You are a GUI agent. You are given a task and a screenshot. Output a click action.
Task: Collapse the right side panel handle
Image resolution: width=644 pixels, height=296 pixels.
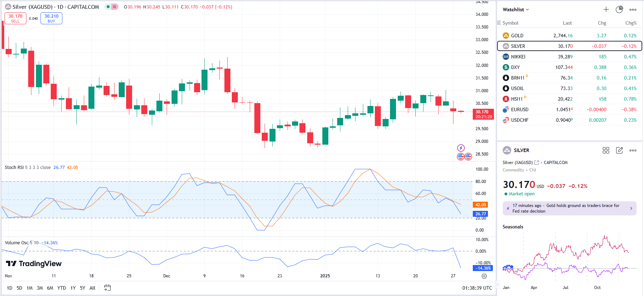497,284
